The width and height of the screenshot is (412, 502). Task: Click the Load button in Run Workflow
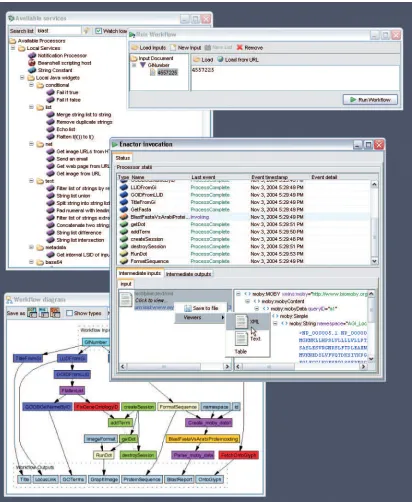pyautogui.click(x=203, y=59)
